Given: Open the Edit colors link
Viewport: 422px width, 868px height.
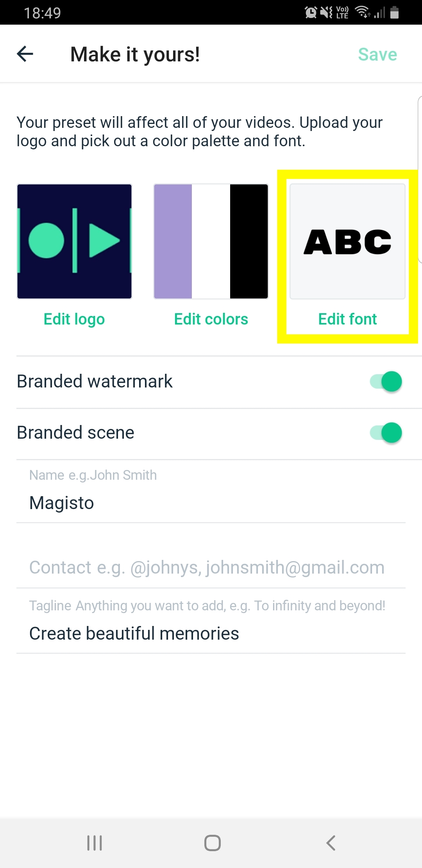Looking at the screenshot, I should [x=211, y=319].
